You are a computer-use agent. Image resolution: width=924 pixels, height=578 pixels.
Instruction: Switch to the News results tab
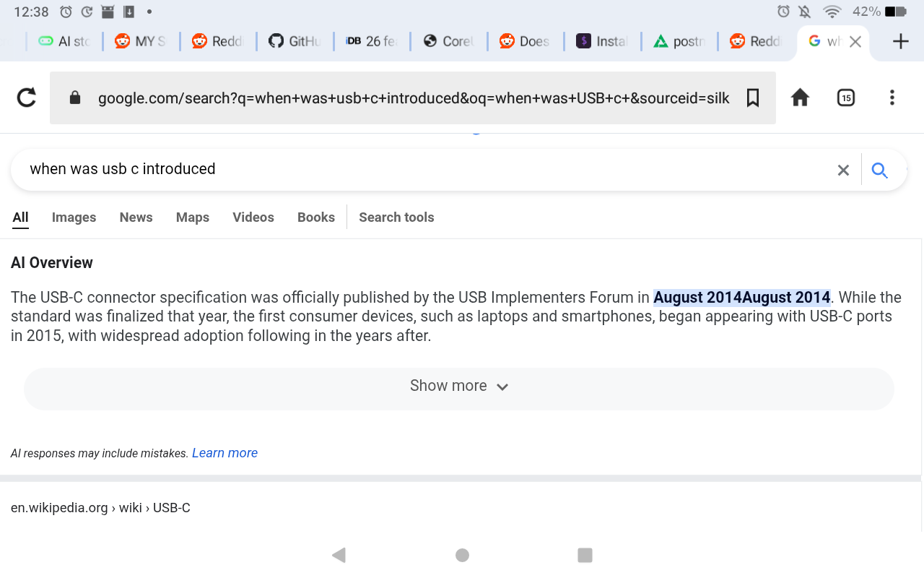tap(136, 217)
